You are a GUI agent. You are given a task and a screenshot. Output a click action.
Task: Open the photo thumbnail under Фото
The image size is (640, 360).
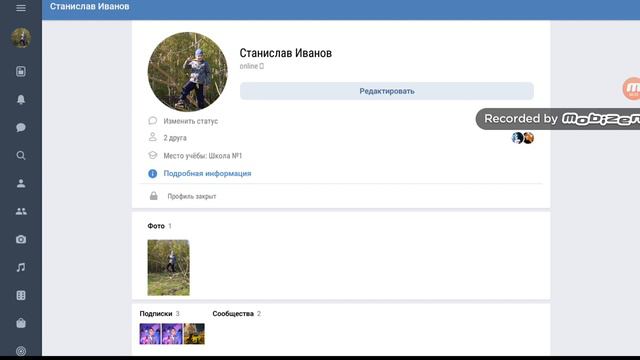click(x=169, y=268)
